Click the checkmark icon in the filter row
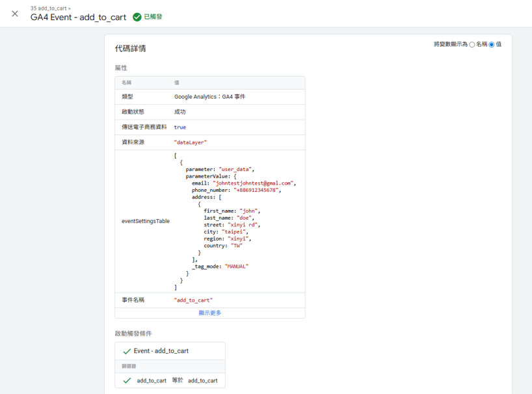The image size is (532, 394). coord(127,380)
